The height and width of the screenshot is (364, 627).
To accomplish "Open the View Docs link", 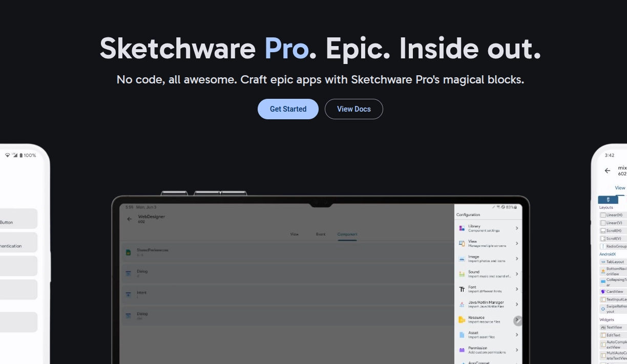I will click(353, 109).
